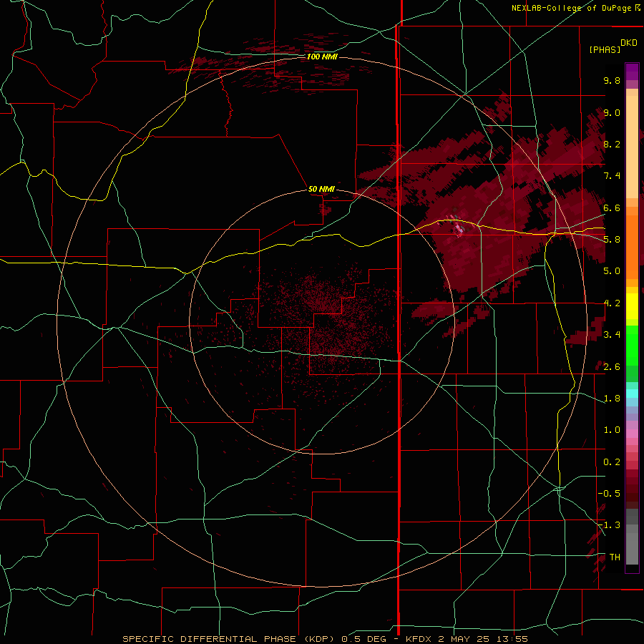Click the 7.4 value on the color scale
The height and width of the screenshot is (644, 644).
tap(612, 176)
